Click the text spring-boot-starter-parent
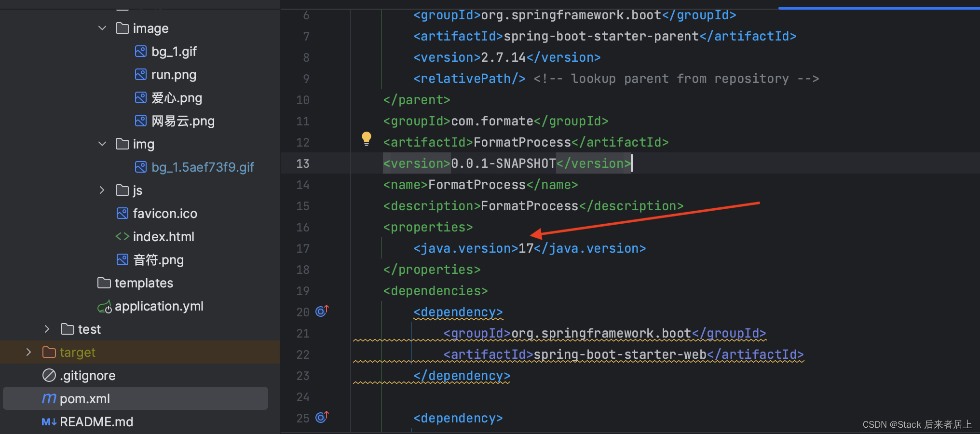 tap(601, 36)
